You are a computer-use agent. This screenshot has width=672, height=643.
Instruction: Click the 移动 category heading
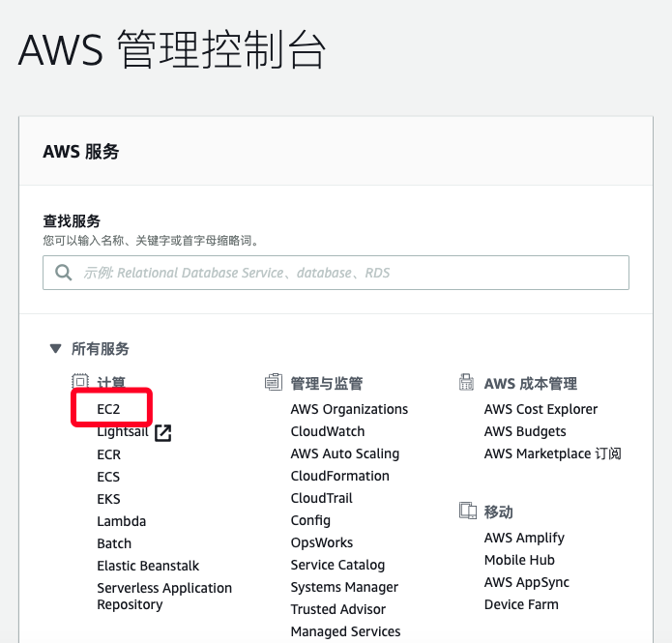point(498,511)
